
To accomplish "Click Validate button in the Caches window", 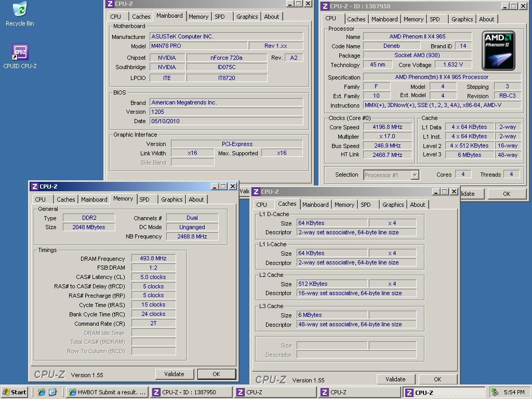I will point(395,379).
